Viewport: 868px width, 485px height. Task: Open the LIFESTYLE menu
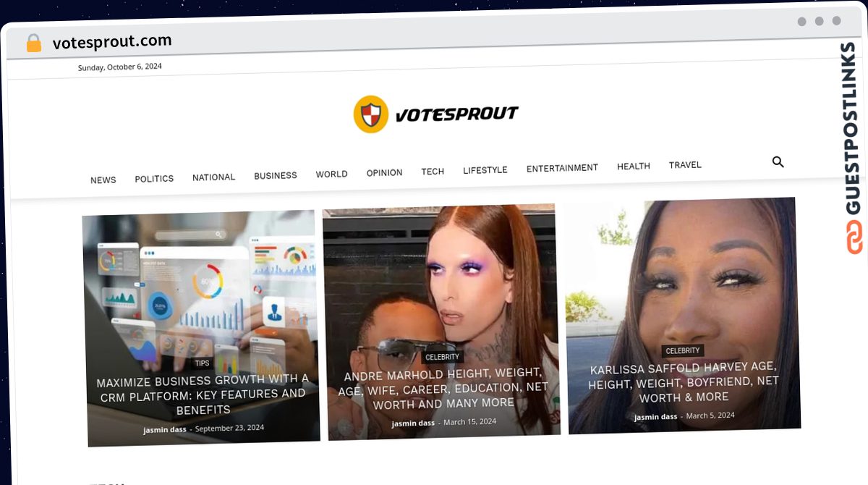[485, 170]
